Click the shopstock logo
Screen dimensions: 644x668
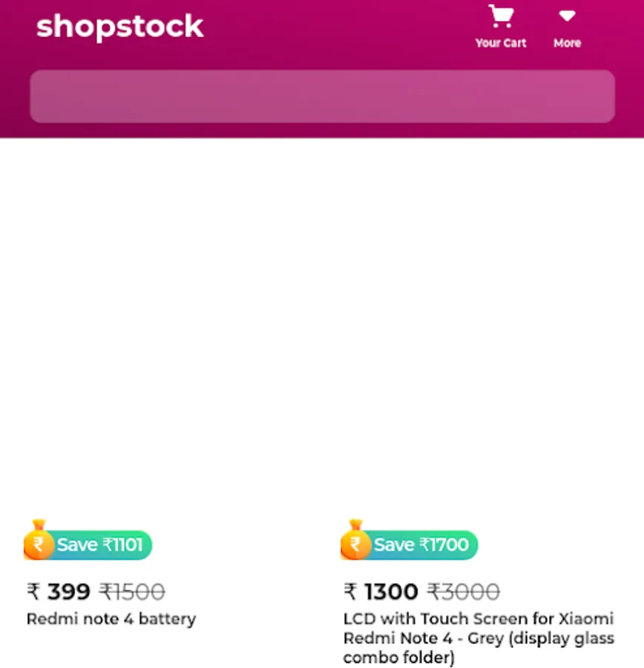[x=119, y=27]
